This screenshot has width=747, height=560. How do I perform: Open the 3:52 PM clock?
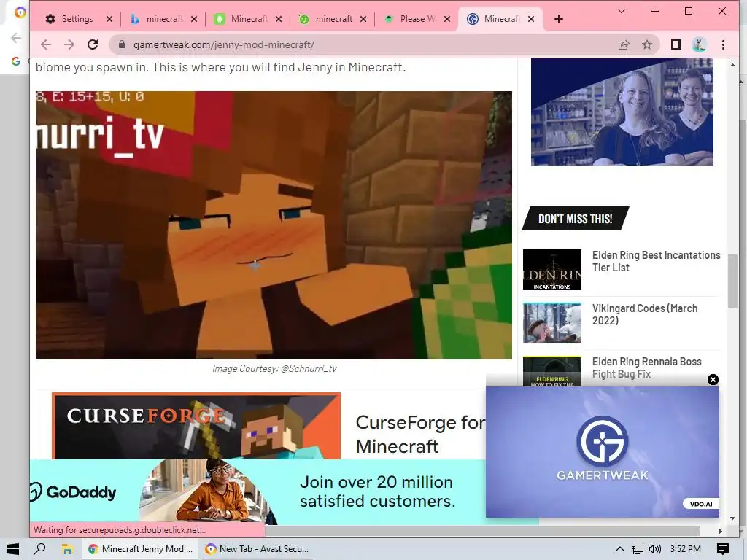[686, 549]
